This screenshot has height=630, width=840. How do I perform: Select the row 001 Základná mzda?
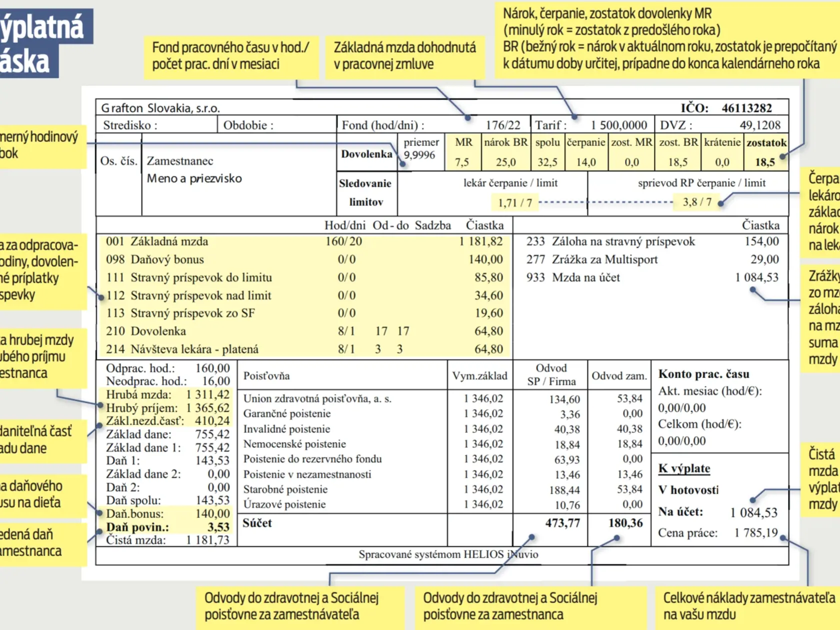click(x=304, y=241)
